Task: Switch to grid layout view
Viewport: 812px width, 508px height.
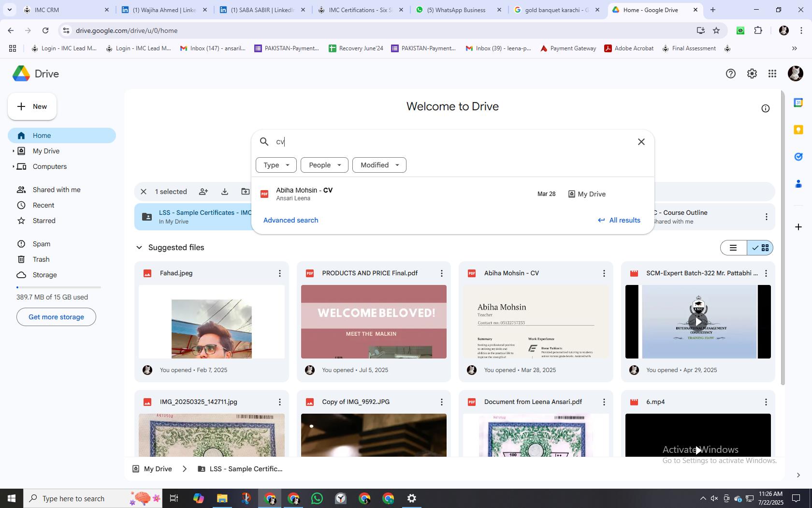Action: [x=760, y=248]
